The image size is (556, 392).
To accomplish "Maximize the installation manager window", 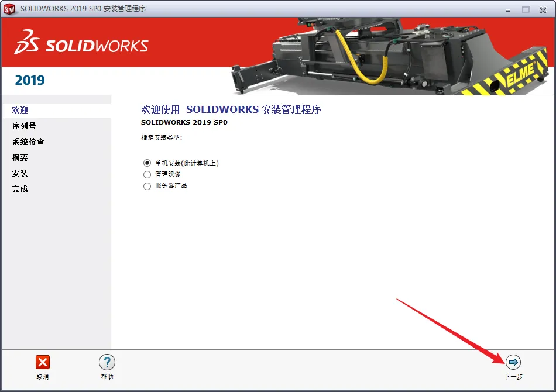I will [526, 9].
